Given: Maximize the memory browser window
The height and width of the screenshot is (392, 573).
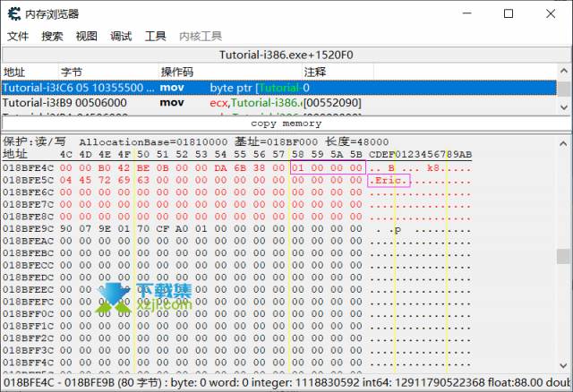Looking at the screenshot, I should pos(509,13).
